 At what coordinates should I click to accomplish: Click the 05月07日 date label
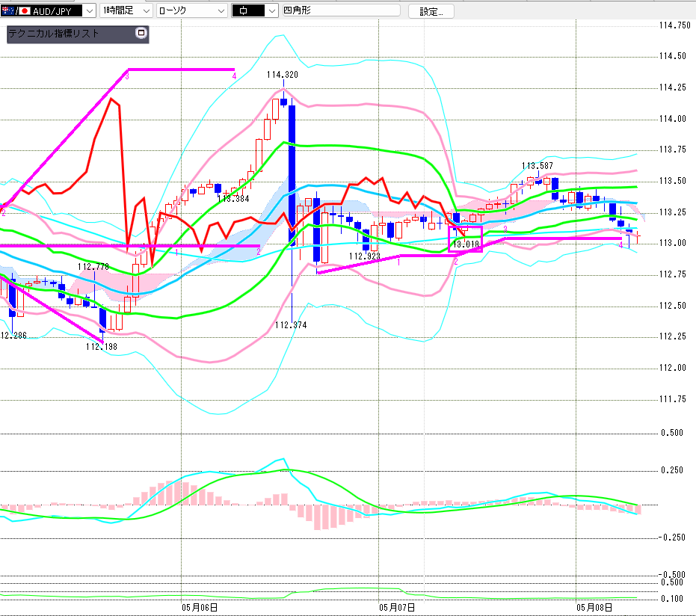point(397,608)
